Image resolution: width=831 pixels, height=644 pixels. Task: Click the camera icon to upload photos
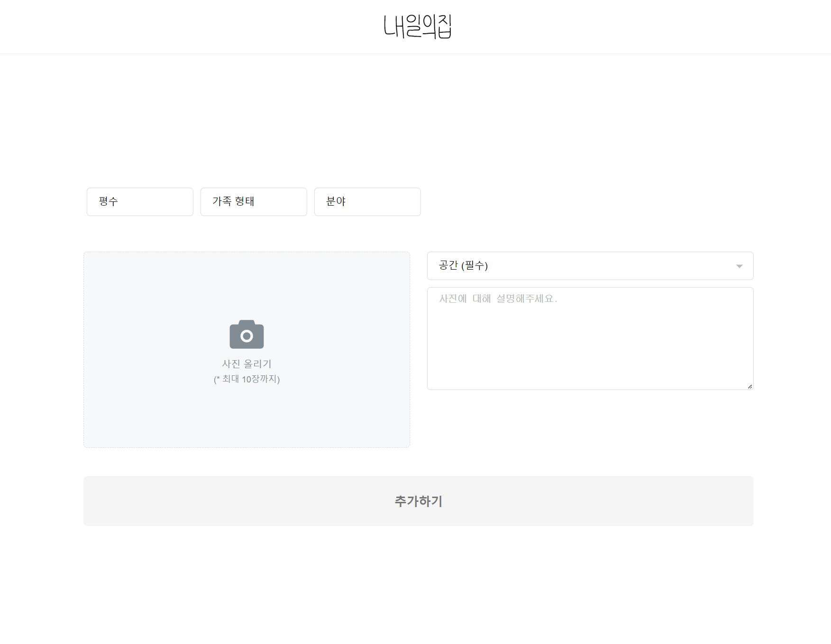247,334
